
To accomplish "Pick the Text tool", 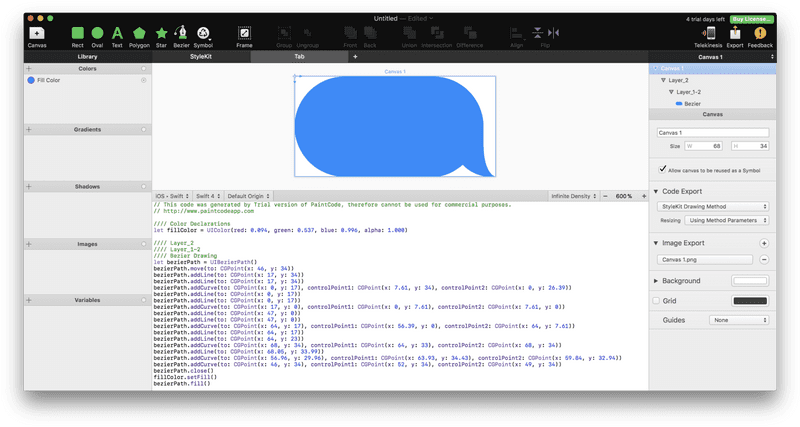I will pyautogui.click(x=117, y=33).
